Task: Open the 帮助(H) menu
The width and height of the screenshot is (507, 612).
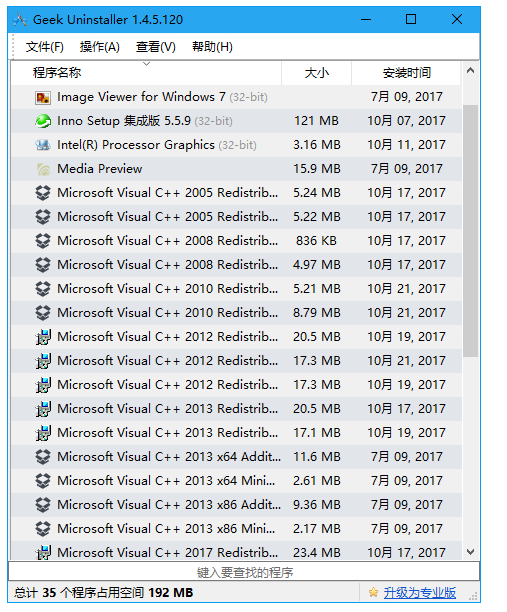Action: 212,47
